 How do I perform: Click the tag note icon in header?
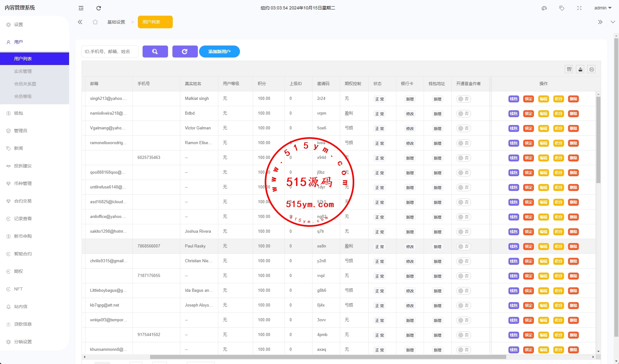tap(562, 8)
